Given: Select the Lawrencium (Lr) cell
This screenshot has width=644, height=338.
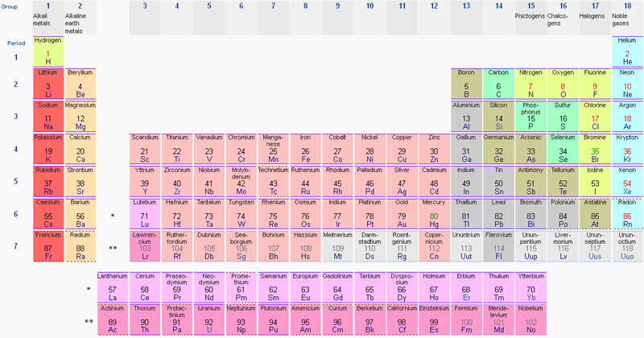Looking at the screenshot, I should [x=145, y=246].
